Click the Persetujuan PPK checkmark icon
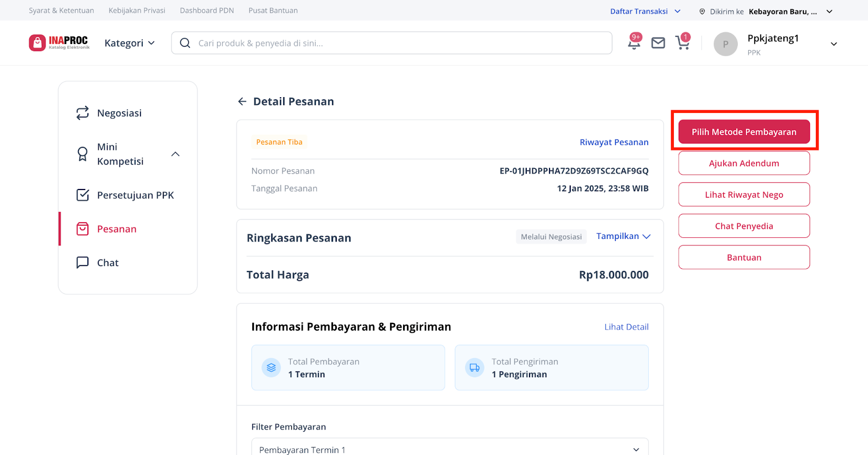Screen dimensions: 868x455 click(x=82, y=195)
